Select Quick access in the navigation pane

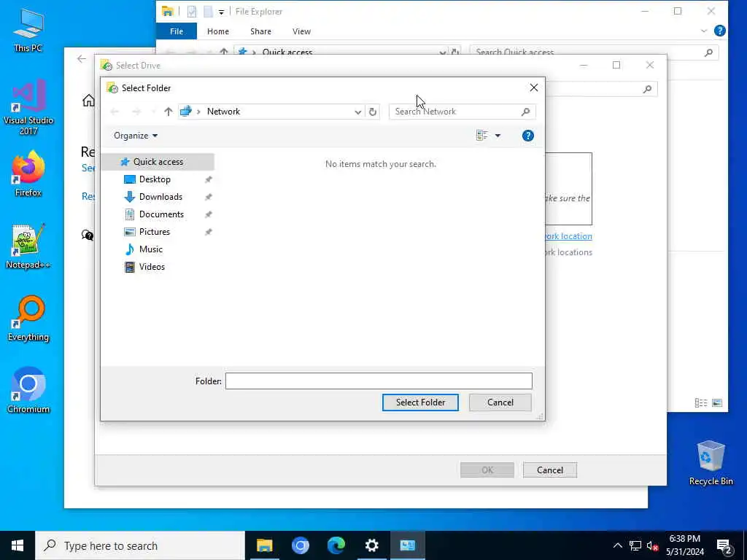pyautogui.click(x=158, y=162)
